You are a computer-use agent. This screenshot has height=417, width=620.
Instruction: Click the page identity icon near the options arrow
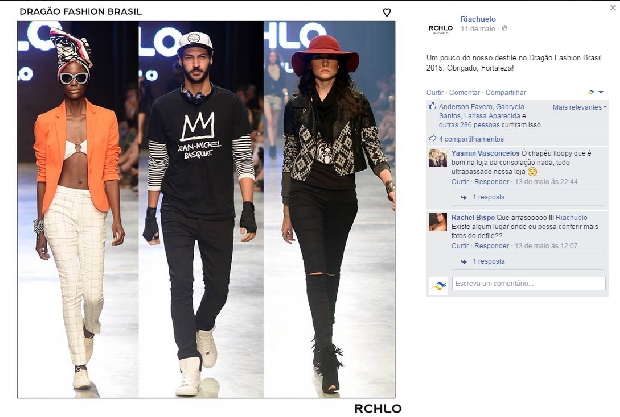click(x=591, y=92)
